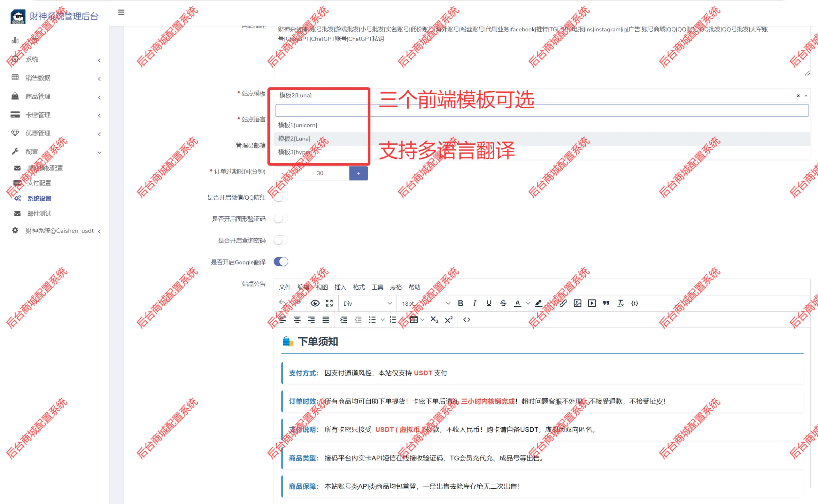
Task: Disable the Google翻译 switch
Action: tap(281, 262)
